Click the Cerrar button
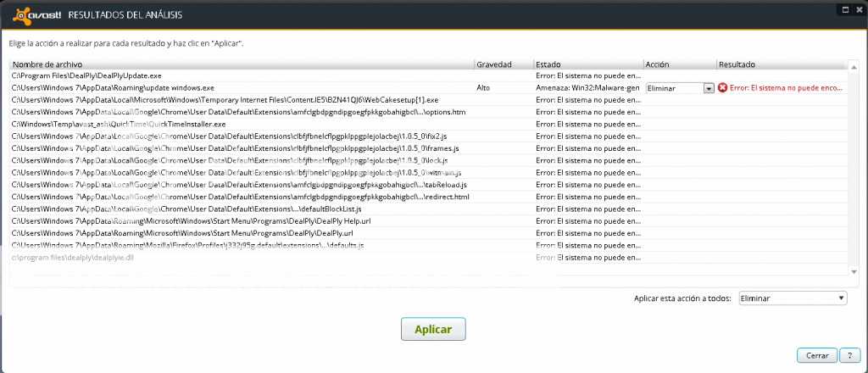The width and height of the screenshot is (868, 373). click(x=817, y=354)
